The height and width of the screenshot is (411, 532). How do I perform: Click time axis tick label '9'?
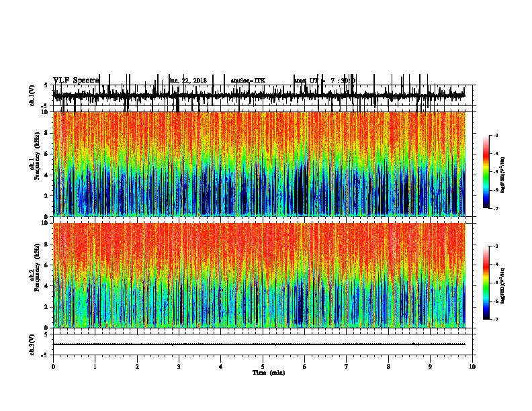[x=430, y=367]
